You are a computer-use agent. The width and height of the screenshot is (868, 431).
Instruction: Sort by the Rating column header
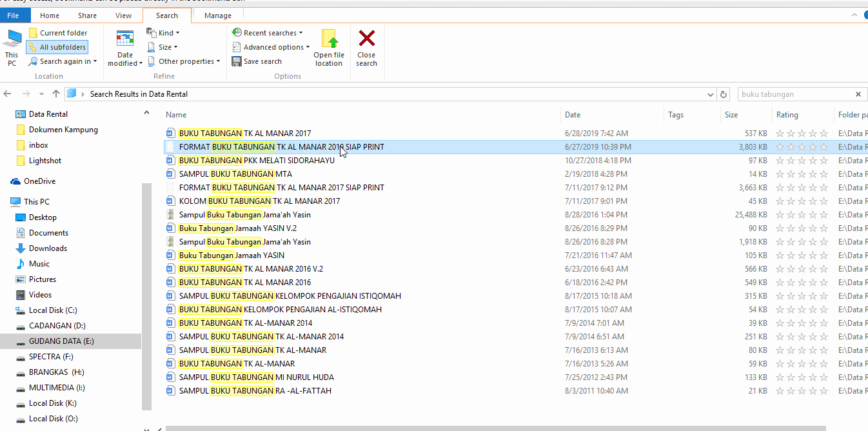pos(787,115)
